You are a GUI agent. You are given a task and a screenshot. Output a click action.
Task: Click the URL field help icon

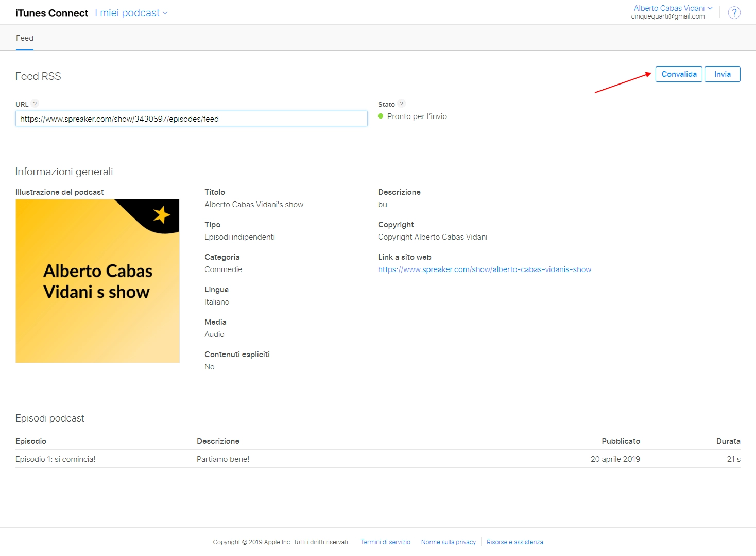pyautogui.click(x=35, y=104)
